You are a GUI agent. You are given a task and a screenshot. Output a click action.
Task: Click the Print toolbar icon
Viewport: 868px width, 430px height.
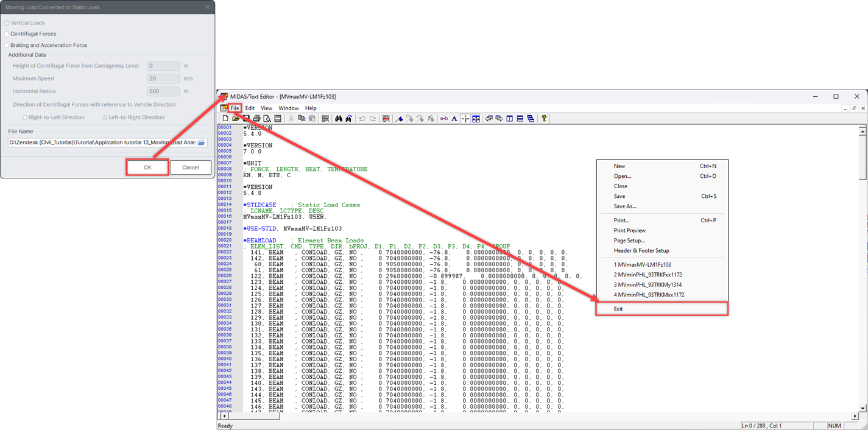[x=256, y=119]
